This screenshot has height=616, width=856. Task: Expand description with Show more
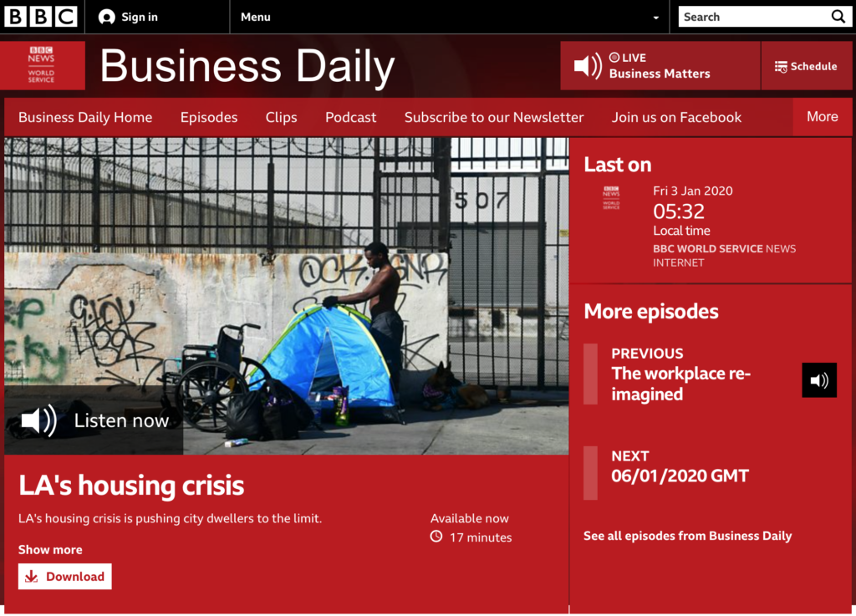click(x=50, y=549)
